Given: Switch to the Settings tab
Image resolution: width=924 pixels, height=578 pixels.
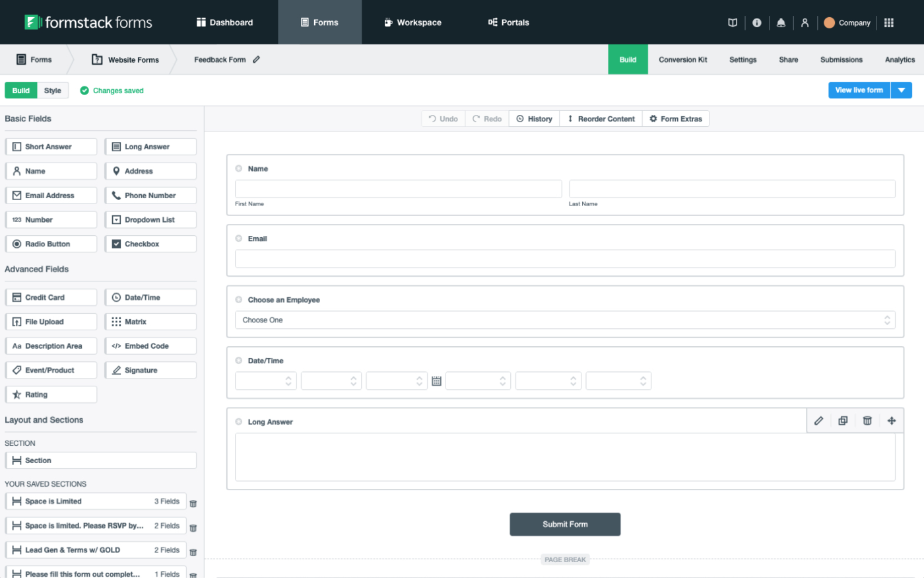Looking at the screenshot, I should point(742,59).
